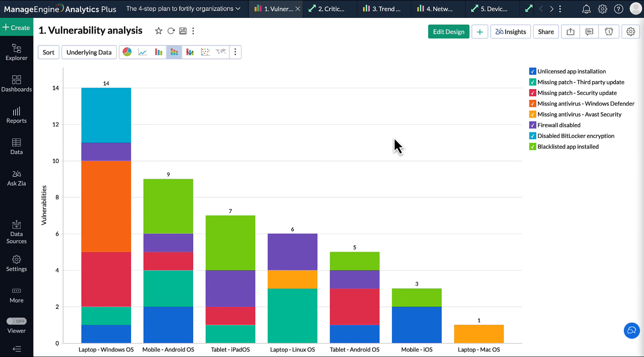
Task: Open the Dashboards sidebar item
Action: [16, 84]
